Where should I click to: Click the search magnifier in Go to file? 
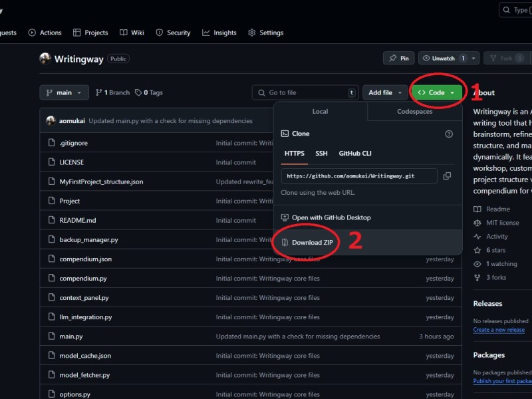click(x=261, y=93)
